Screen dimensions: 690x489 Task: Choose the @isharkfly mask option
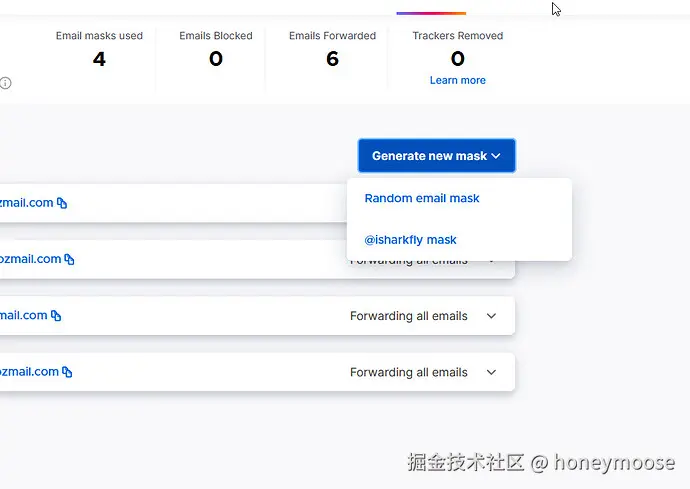[x=410, y=240]
